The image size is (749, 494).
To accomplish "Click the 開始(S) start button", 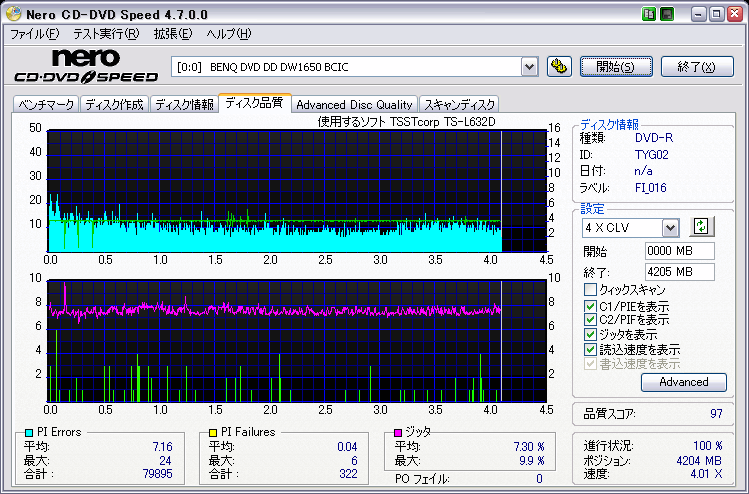I will point(616,66).
